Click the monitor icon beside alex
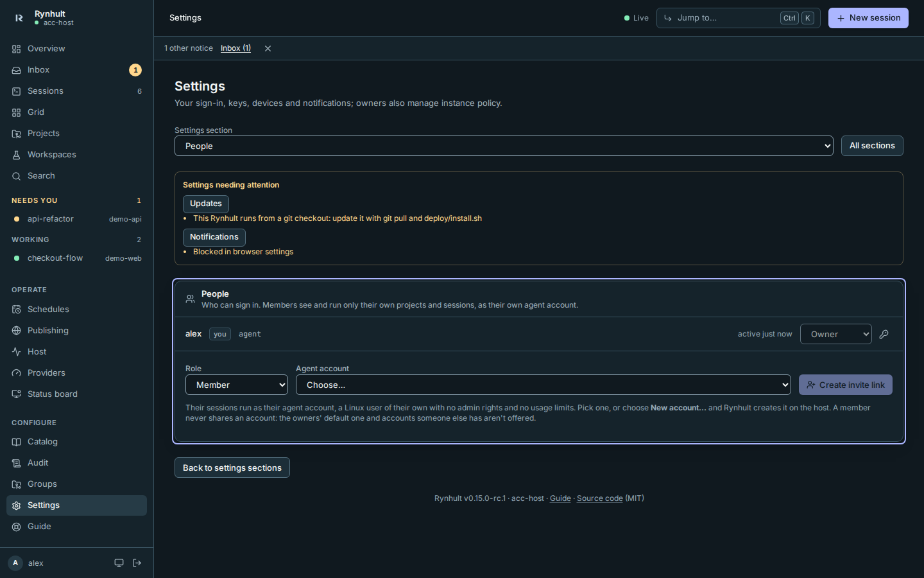The image size is (924, 578). click(119, 563)
